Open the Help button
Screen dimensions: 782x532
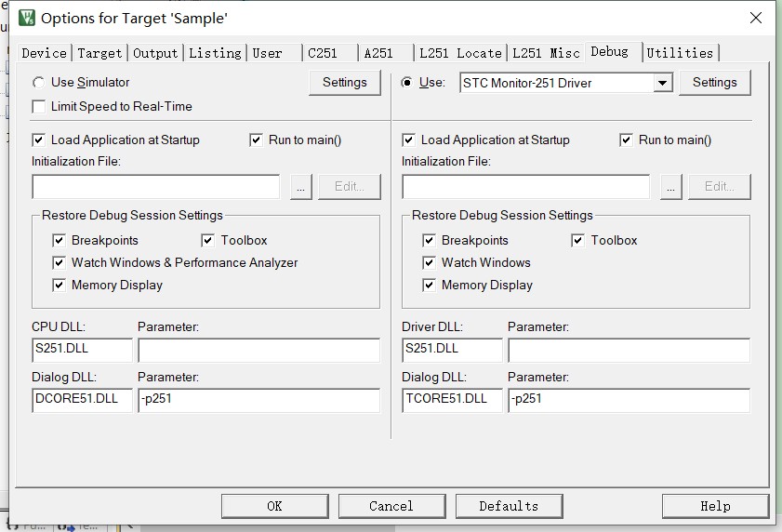(715, 506)
